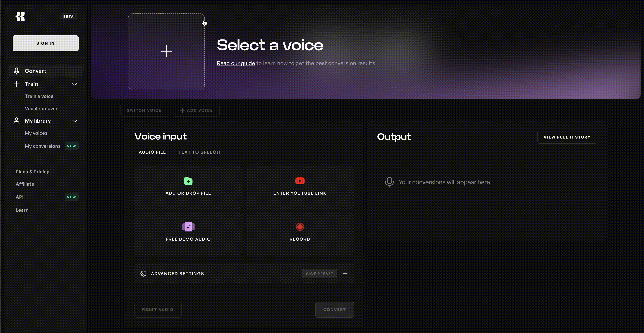This screenshot has width=644, height=333.
Task: Expand the Train section chevron
Action: click(x=75, y=84)
